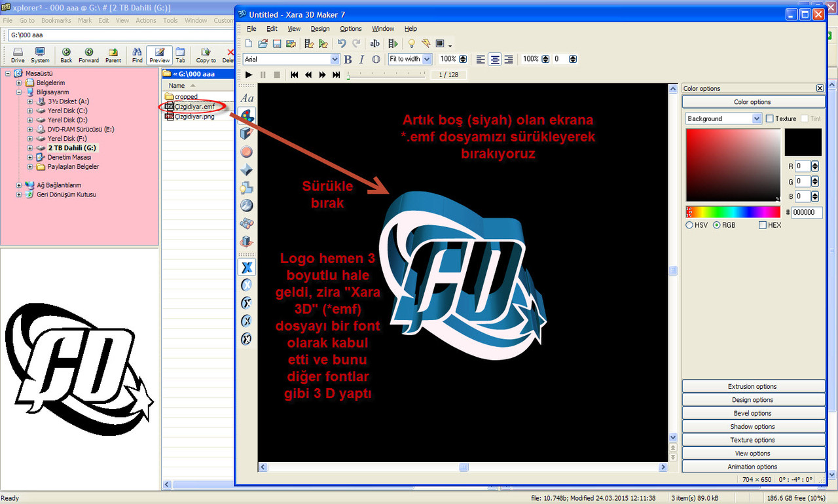Click the red color picker square
Screen dimensions: 838x504
733,165
